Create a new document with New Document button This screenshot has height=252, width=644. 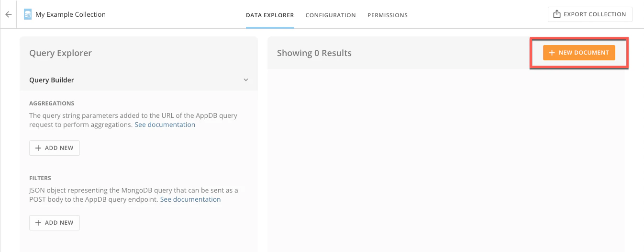tap(579, 53)
